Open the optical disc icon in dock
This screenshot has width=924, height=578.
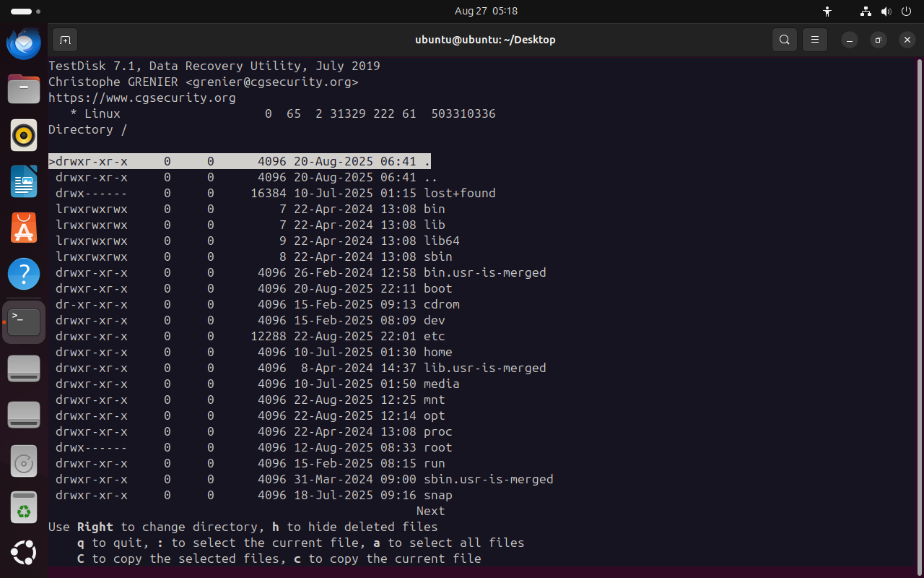24,461
